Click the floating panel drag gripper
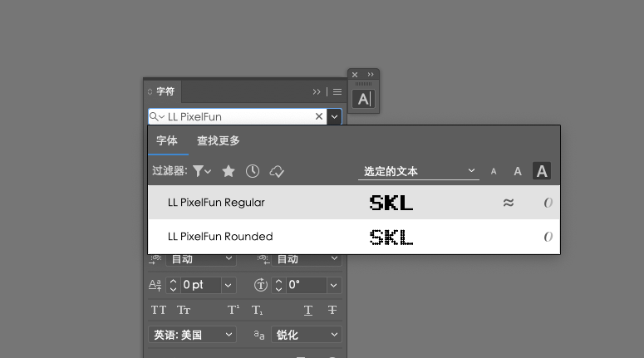644x358 pixels. [363, 84]
